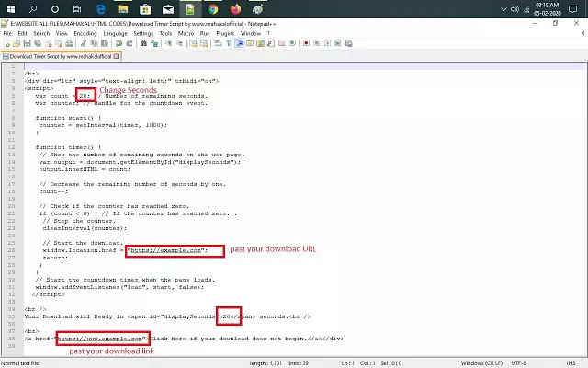Open the View menu
Viewport: 588px width, 368px height.
click(62, 33)
